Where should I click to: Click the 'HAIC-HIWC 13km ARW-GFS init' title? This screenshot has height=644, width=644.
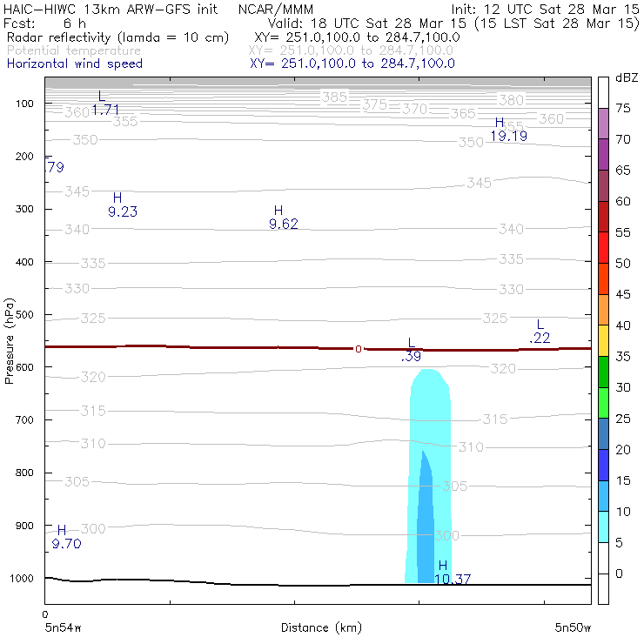110,9
